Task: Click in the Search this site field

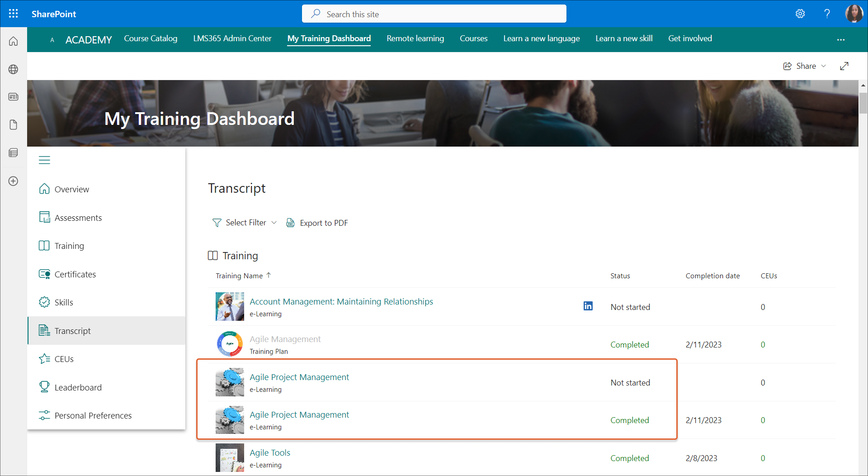Action: coord(434,14)
